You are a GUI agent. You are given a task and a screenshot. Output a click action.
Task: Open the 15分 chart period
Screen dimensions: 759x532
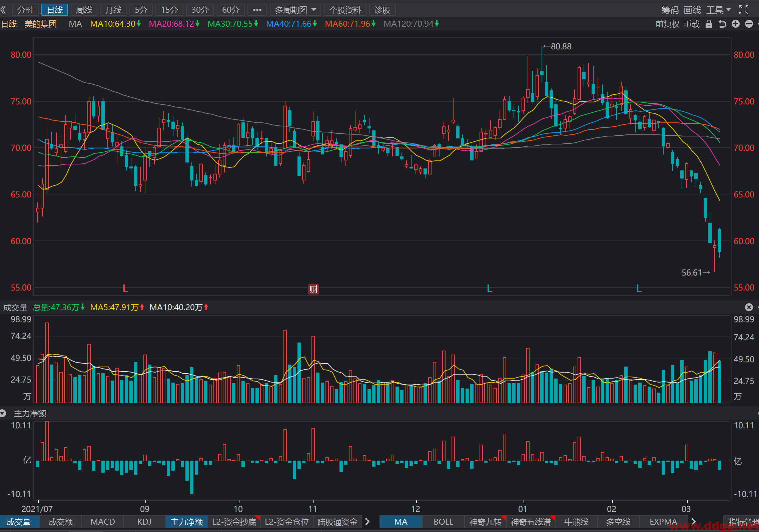pyautogui.click(x=169, y=10)
